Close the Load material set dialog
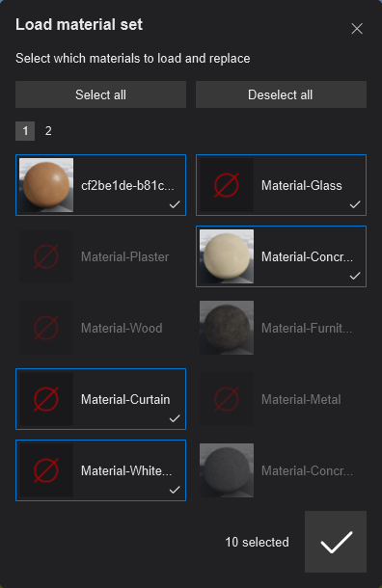The width and height of the screenshot is (382, 588). pos(357,29)
